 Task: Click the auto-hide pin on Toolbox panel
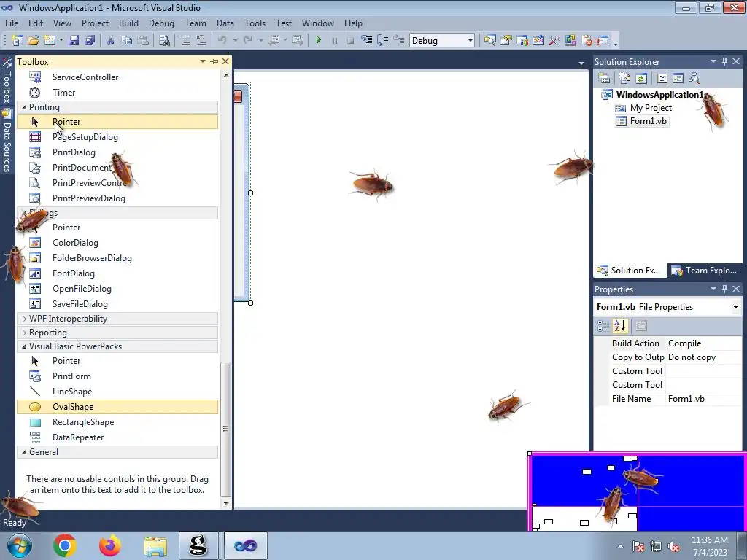[x=214, y=61]
